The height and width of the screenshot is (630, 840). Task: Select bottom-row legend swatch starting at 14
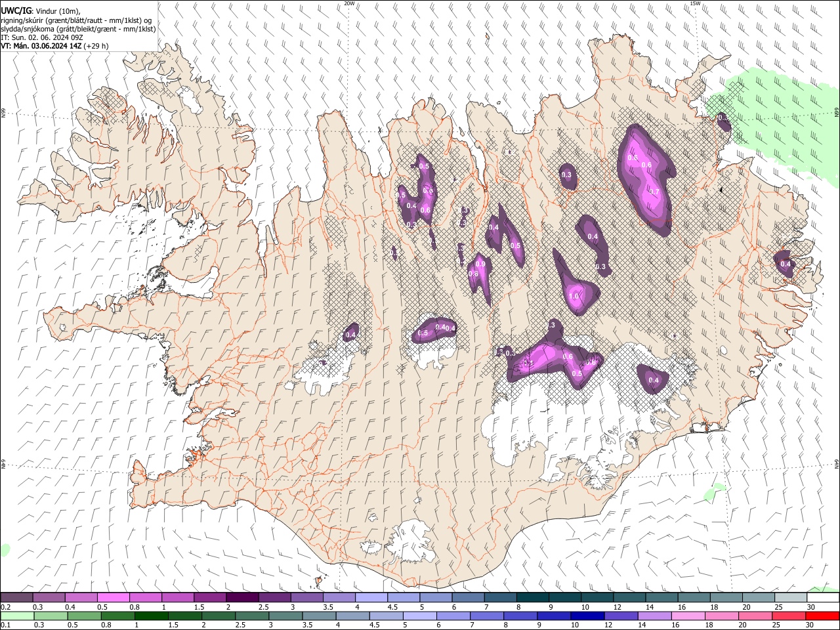655,616
